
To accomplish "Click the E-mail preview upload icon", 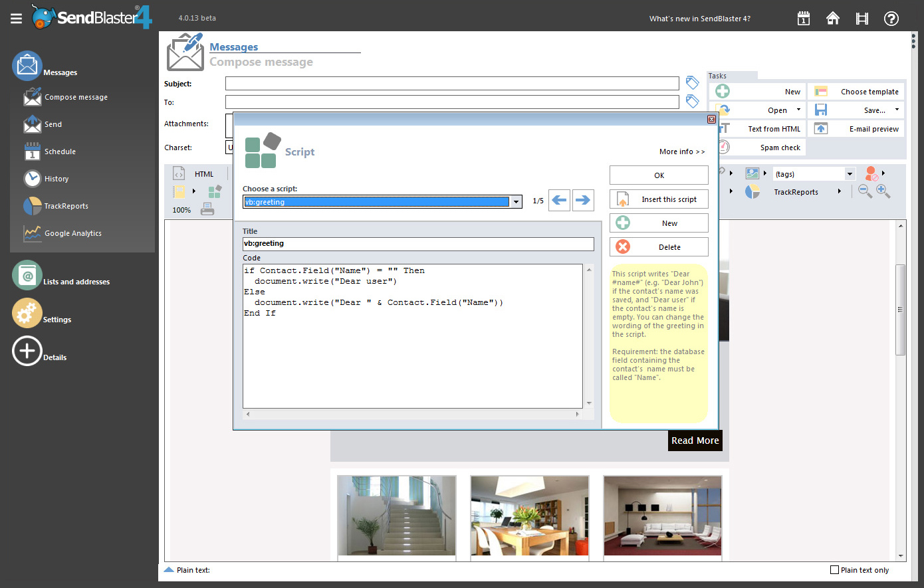I will [x=821, y=129].
